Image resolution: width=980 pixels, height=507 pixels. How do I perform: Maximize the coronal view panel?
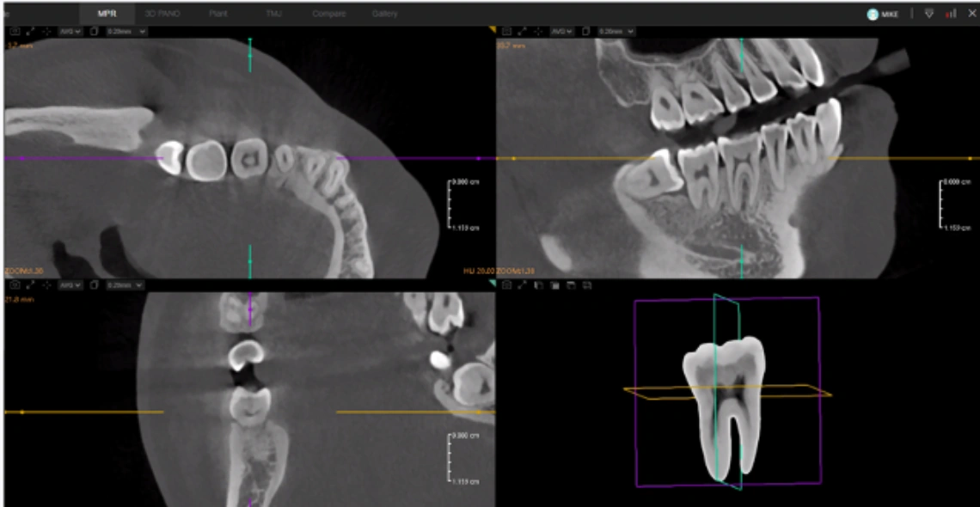tap(31, 284)
